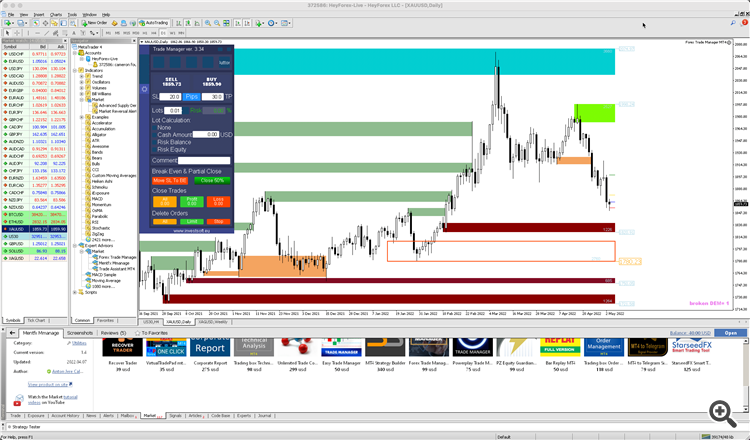Image resolution: width=750 pixels, height=440 pixels.
Task: Click the blue Open button
Action: 730,333
